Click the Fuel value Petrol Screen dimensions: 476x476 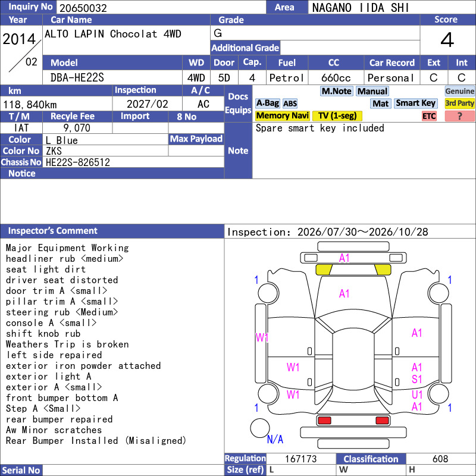pos(286,78)
